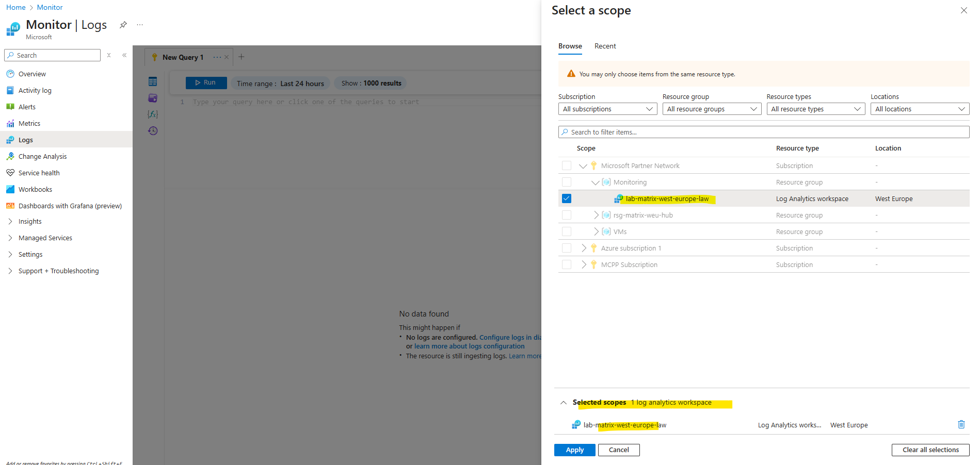980x465 pixels.
Task: Open learn more about logs configuration
Action: pyautogui.click(x=469, y=346)
